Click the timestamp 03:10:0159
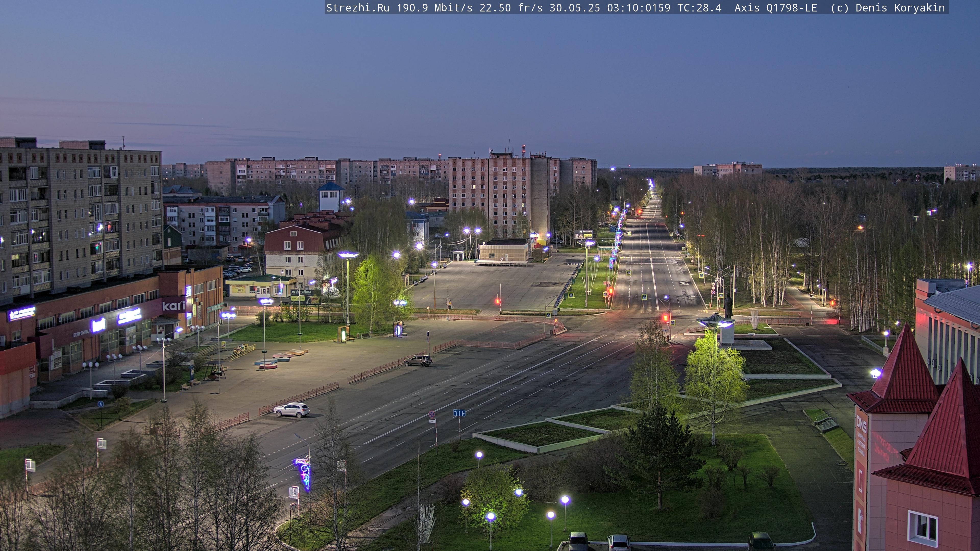 pyautogui.click(x=639, y=8)
